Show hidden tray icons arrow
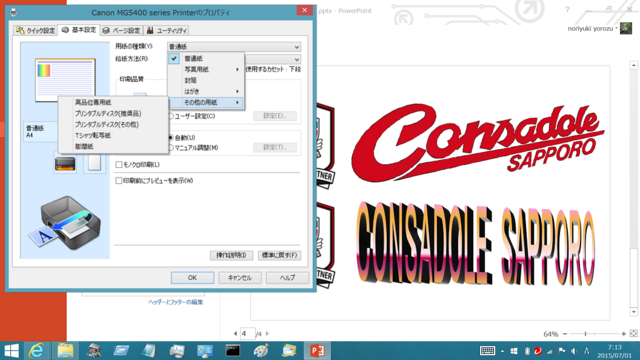Screen dimensions: 640x360 pos(502,351)
